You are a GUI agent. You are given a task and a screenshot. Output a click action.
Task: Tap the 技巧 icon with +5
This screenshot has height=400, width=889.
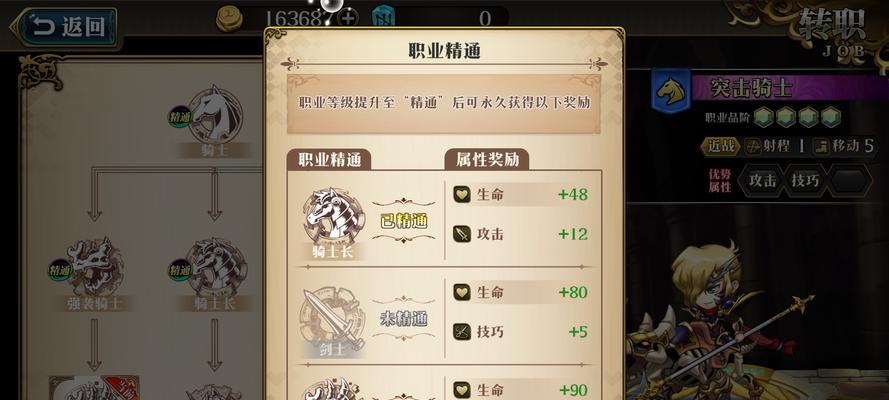tap(462, 331)
